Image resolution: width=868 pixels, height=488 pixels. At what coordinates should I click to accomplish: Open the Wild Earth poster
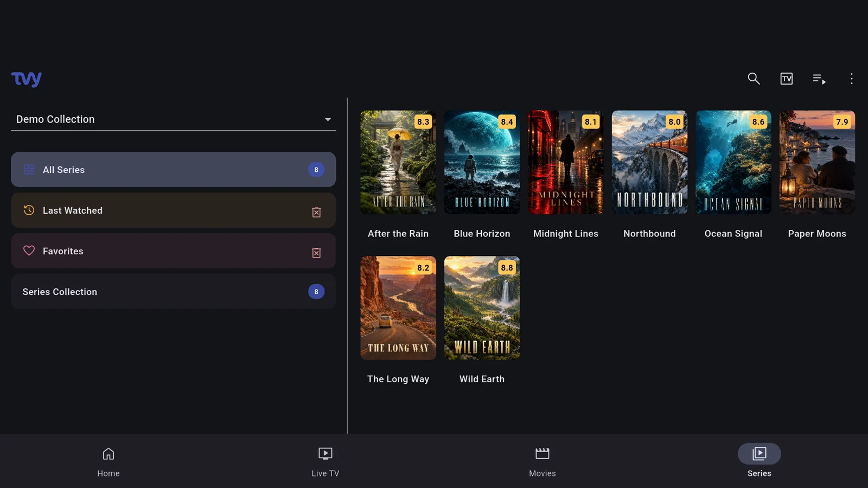(482, 308)
